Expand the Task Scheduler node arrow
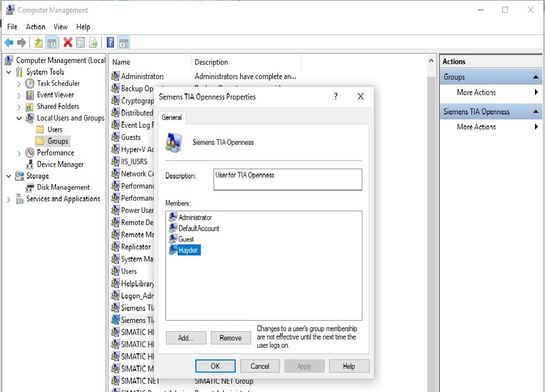This screenshot has height=392, width=545. tap(19, 83)
